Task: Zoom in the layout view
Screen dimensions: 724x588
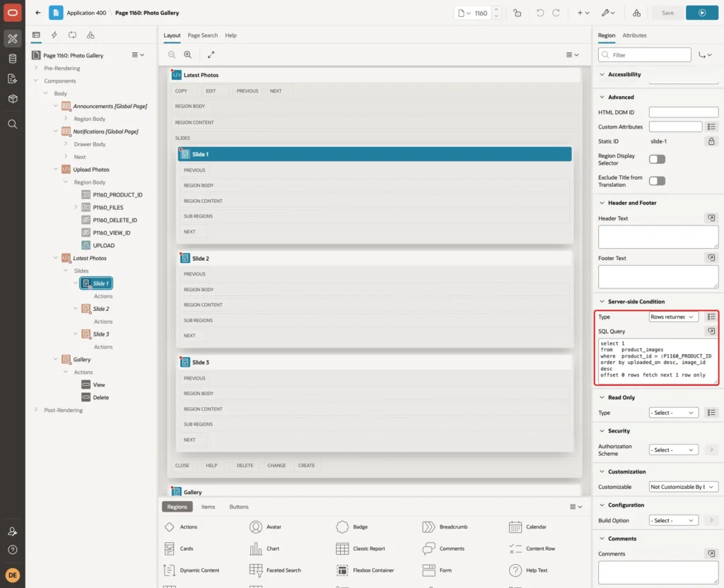Action: click(x=188, y=54)
